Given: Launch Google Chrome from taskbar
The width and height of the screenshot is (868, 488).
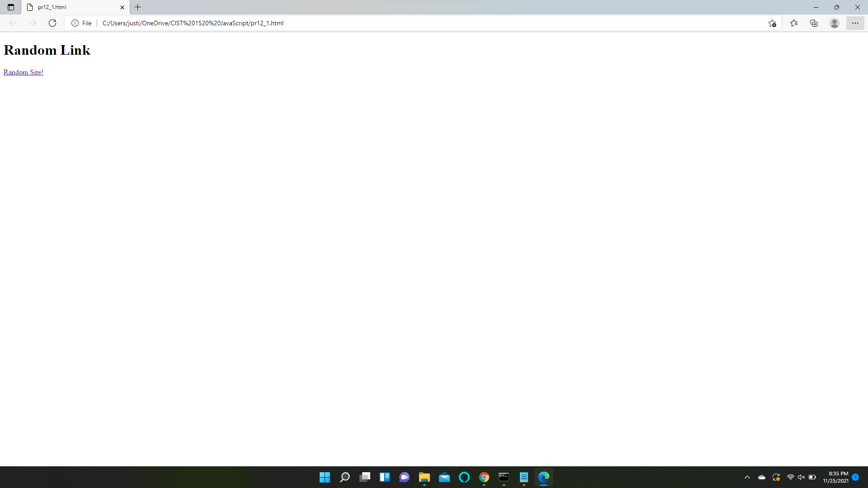Looking at the screenshot, I should tap(484, 477).
